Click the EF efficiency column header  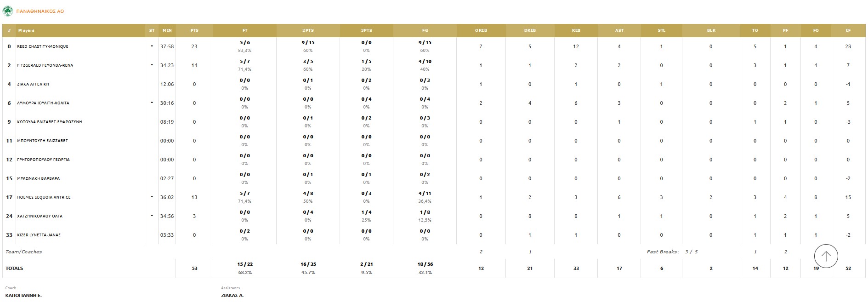(x=848, y=30)
